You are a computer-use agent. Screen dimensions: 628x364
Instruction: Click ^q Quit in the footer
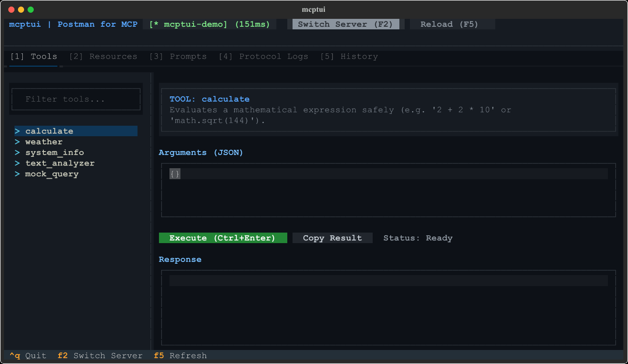[x=28, y=356]
